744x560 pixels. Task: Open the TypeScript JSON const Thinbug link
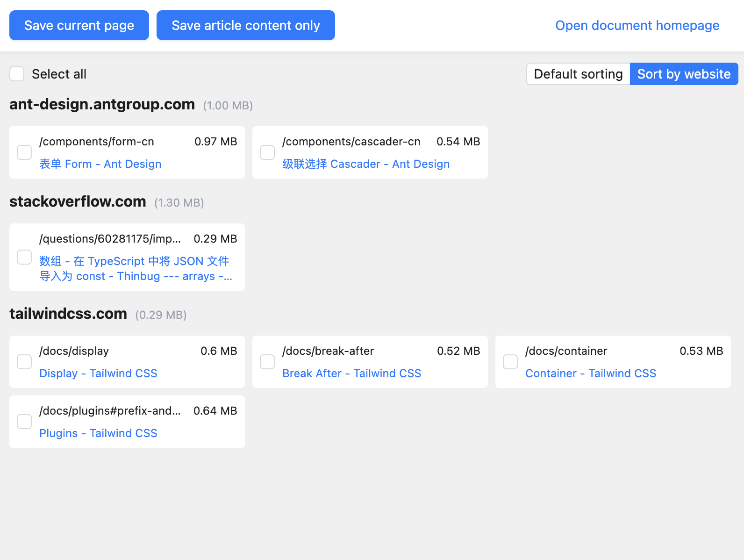136,269
